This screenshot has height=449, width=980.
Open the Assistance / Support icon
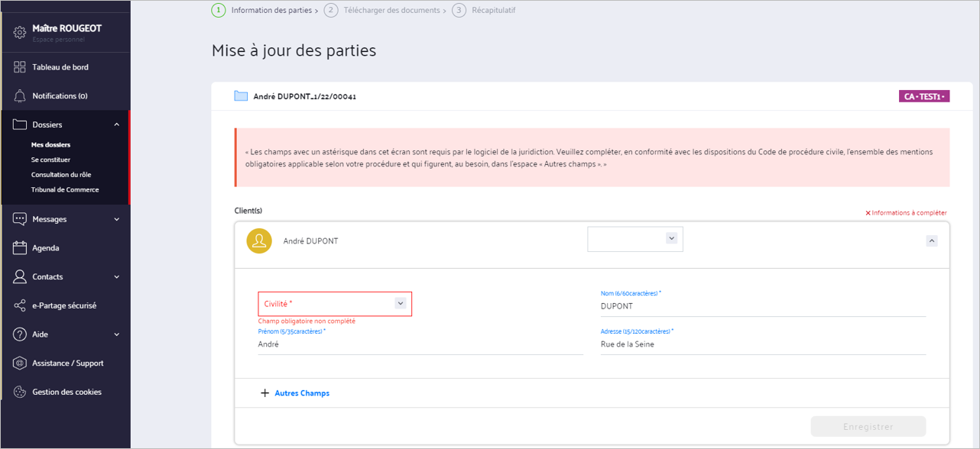point(20,363)
